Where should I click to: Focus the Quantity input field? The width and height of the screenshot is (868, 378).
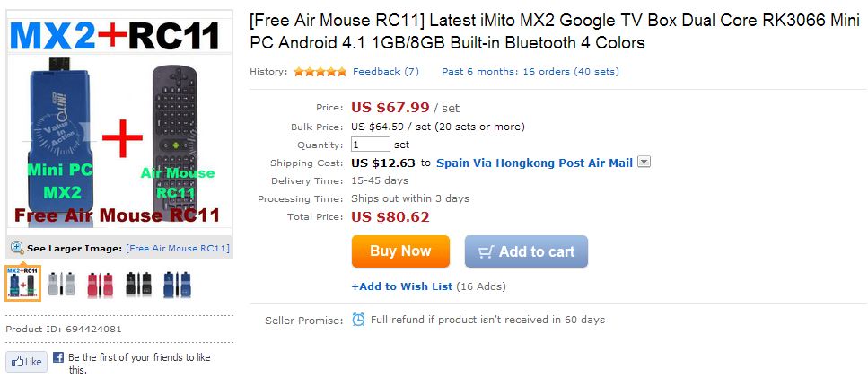370,145
